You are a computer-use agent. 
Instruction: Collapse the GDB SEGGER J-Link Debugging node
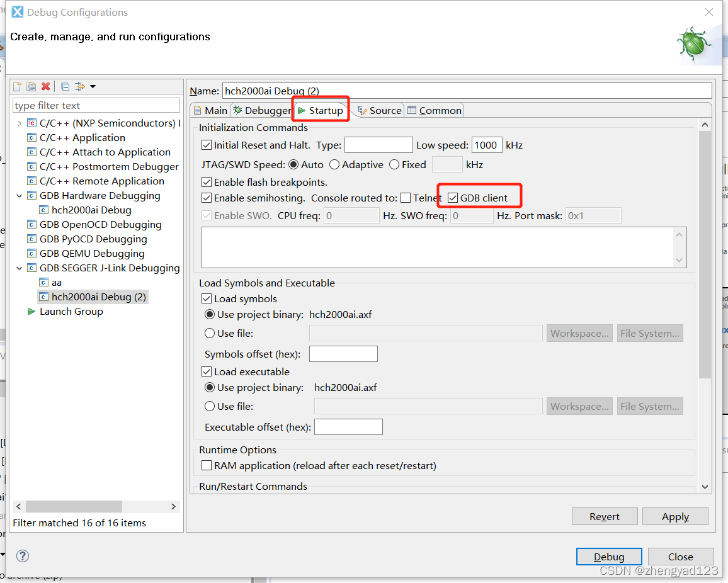point(20,268)
